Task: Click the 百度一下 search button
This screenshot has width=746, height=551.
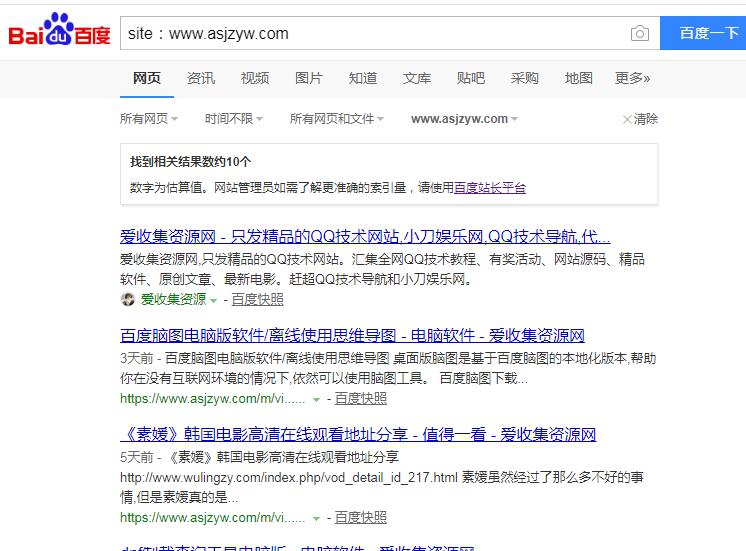Action: pos(703,33)
